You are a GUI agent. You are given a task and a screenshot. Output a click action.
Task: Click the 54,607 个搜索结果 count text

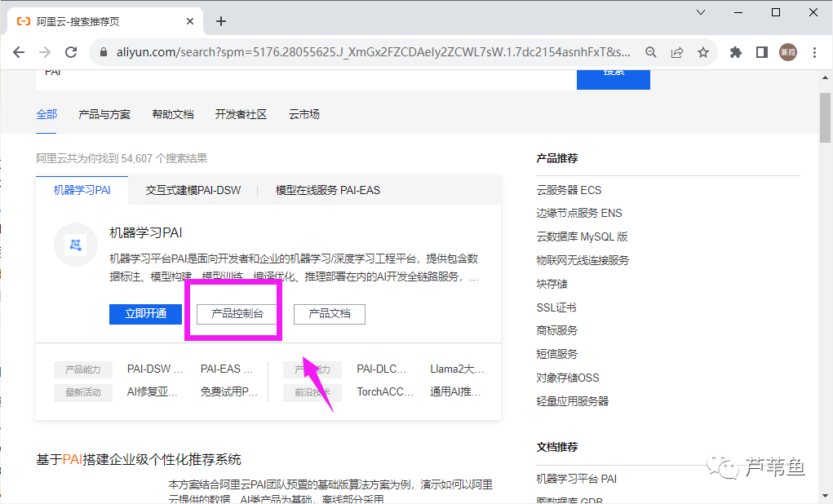tap(164, 158)
